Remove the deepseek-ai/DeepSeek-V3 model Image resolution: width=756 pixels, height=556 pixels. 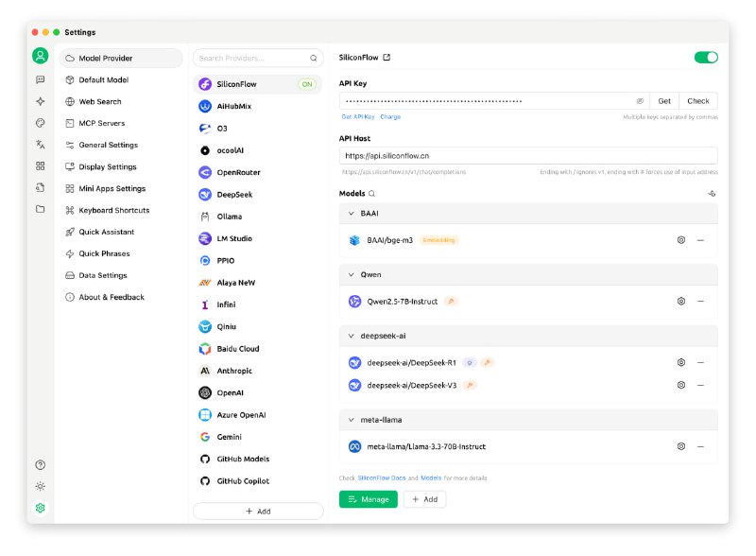click(700, 385)
